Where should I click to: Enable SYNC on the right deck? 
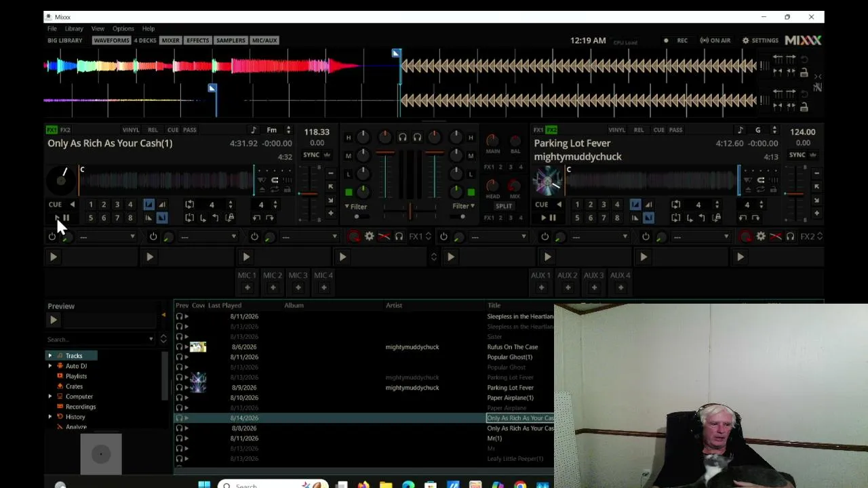pyautogui.click(x=797, y=155)
